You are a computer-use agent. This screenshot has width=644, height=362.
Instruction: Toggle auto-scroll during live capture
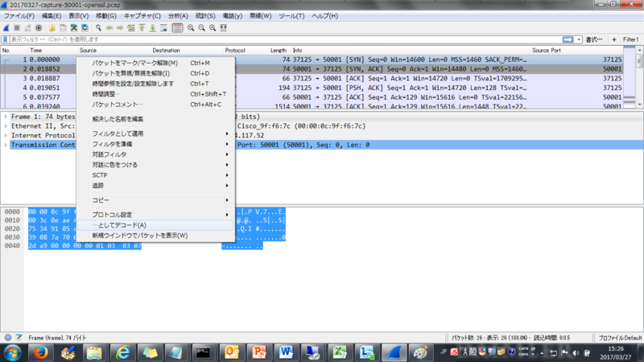163,28
